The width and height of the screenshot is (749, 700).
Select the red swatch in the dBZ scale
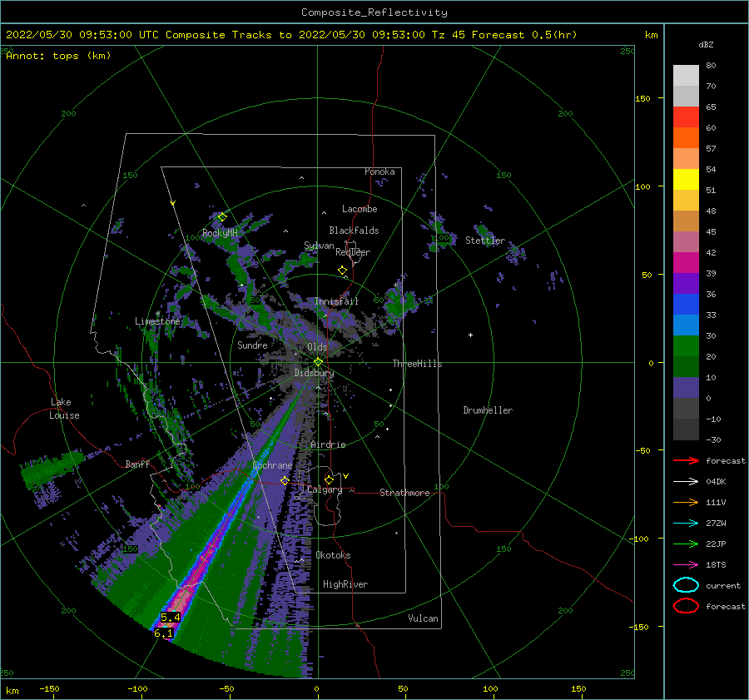point(686,117)
